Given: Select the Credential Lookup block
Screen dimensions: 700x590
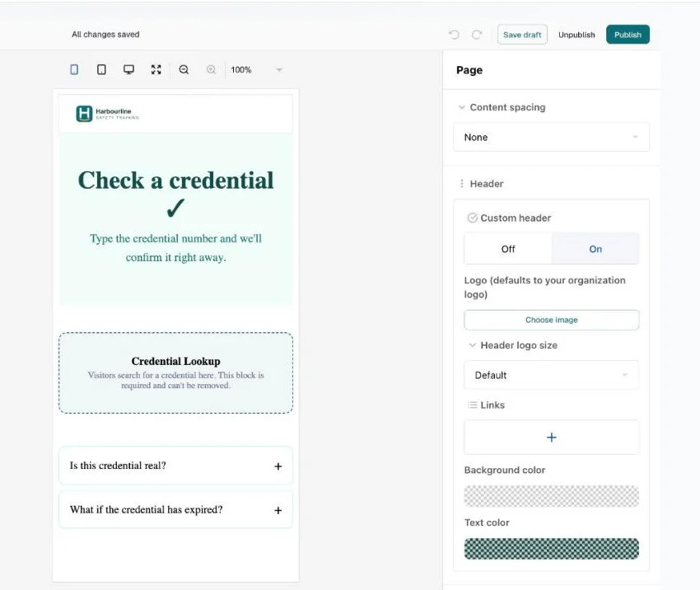Looking at the screenshot, I should click(x=175, y=373).
